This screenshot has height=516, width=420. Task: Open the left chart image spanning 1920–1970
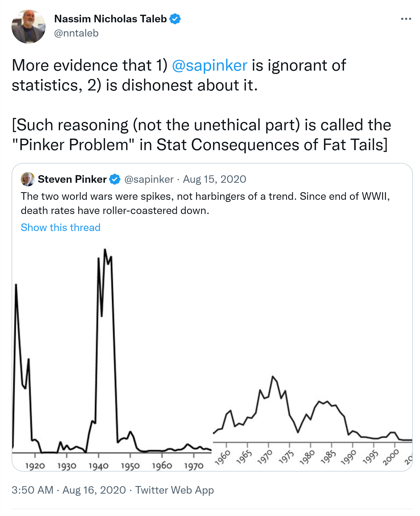pos(111,363)
